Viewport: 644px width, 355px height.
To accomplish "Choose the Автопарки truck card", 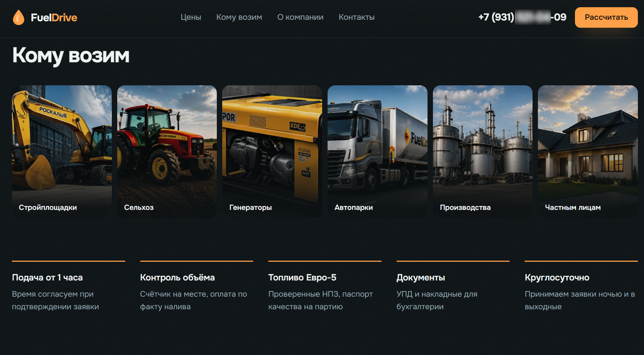I will click(378, 152).
